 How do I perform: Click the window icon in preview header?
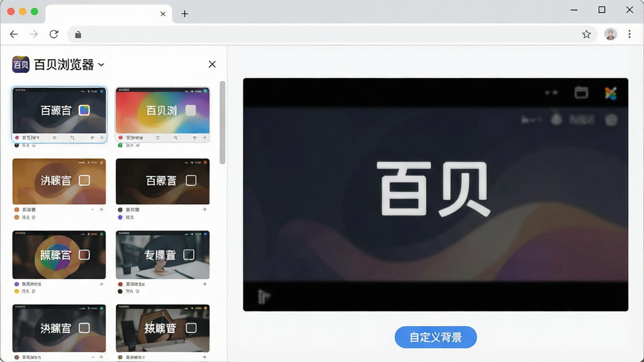point(581,93)
